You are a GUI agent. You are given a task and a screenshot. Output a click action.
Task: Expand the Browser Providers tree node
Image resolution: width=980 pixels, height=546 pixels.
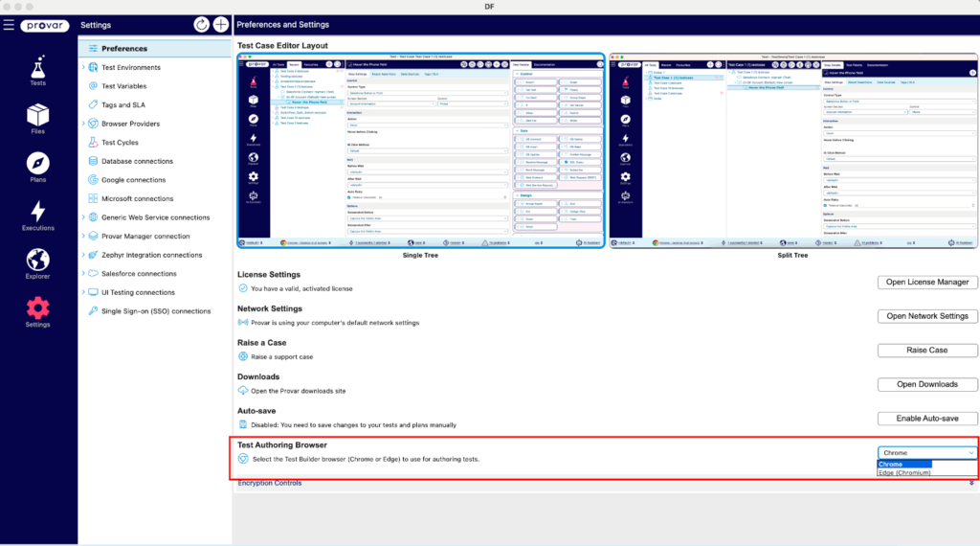(83, 124)
